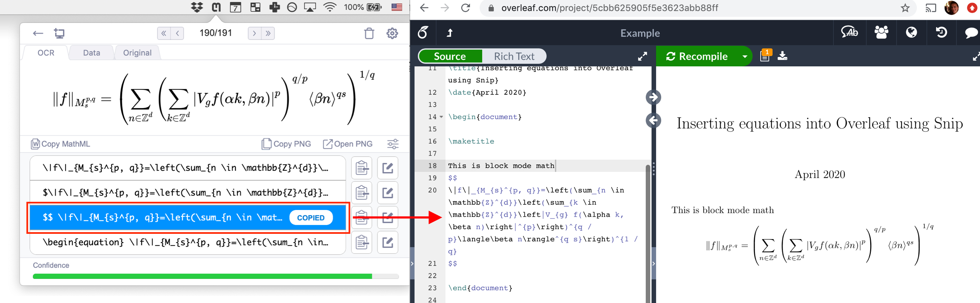The image size is (980, 303).
Task: Click battery 100% status in menu bar
Action: (x=363, y=7)
